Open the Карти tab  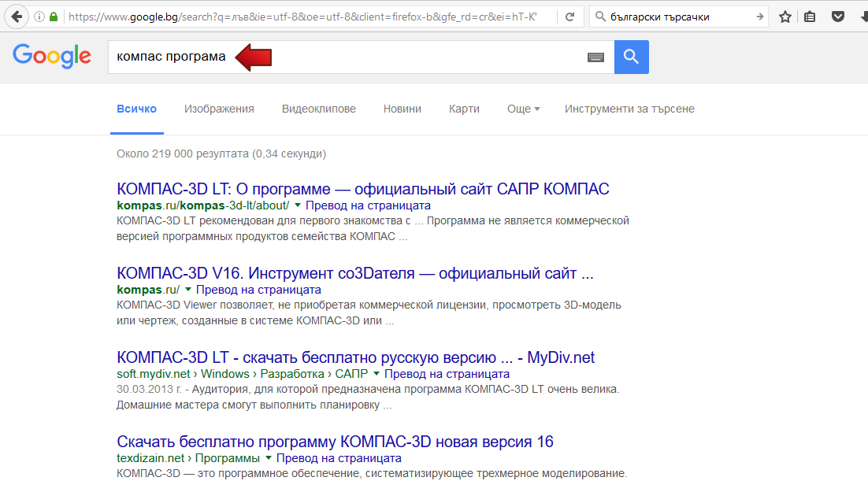coord(464,109)
